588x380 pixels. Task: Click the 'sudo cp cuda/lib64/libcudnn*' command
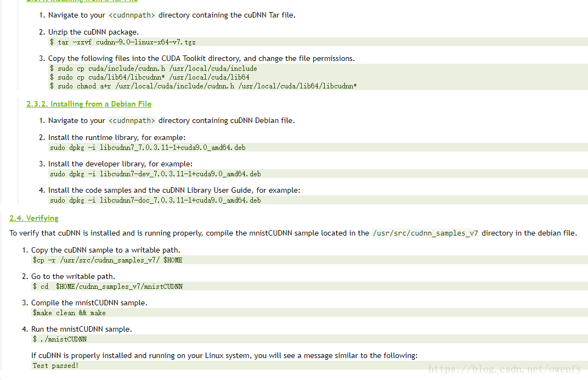pyautogui.click(x=150, y=77)
